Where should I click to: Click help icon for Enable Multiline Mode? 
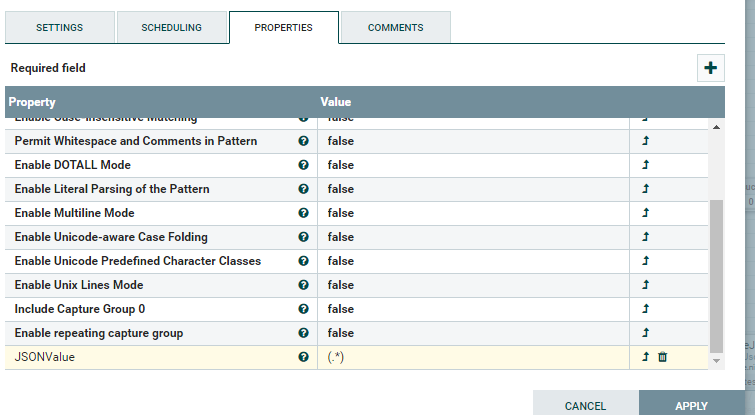[303, 213]
